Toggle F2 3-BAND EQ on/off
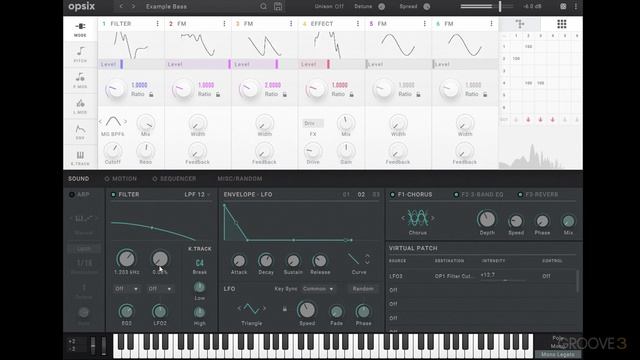 tap(456, 195)
